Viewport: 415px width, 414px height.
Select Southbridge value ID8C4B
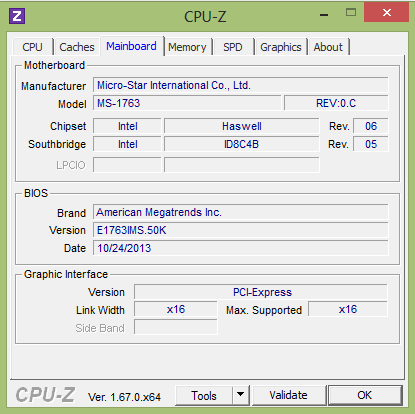pos(242,144)
